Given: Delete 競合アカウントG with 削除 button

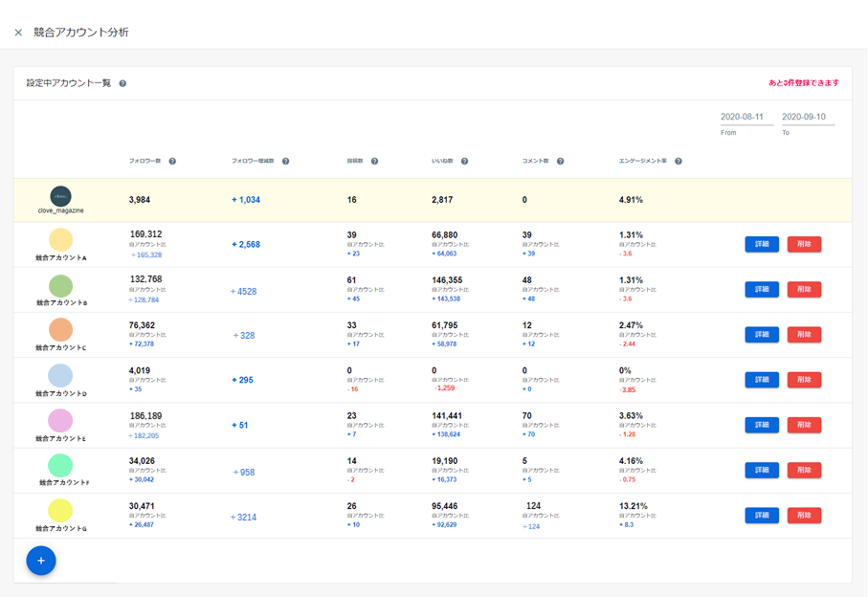Looking at the screenshot, I should pyautogui.click(x=804, y=516).
